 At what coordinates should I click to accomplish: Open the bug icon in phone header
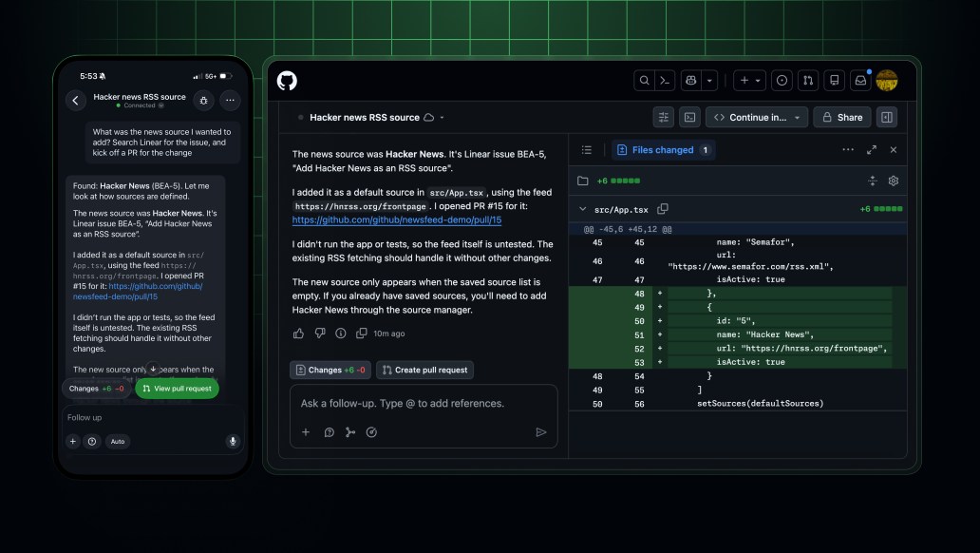204,100
